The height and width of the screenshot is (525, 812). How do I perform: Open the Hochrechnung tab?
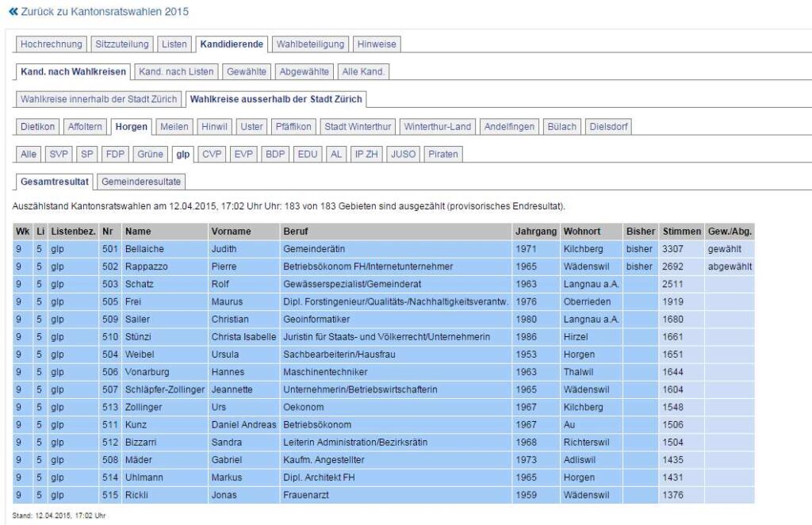pos(51,44)
